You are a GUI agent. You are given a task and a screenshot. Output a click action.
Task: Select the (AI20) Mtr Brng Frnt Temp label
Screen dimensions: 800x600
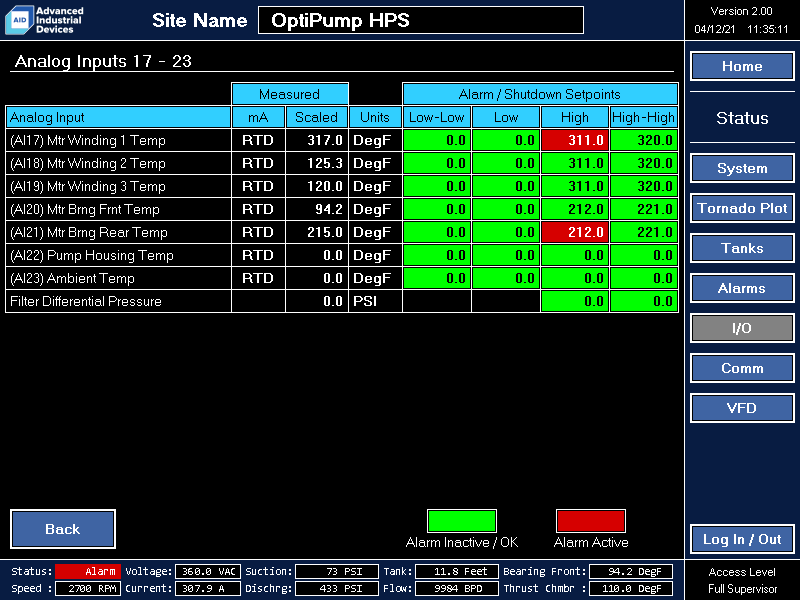coord(85,209)
